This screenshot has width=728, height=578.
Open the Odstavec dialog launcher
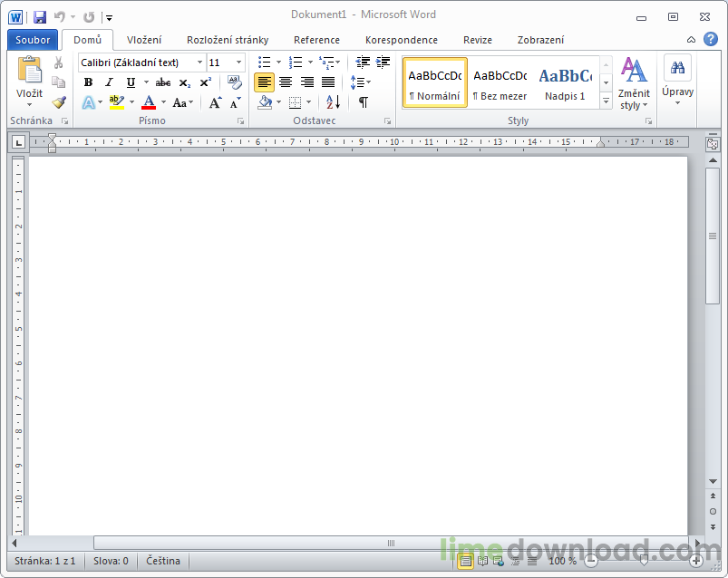387,121
